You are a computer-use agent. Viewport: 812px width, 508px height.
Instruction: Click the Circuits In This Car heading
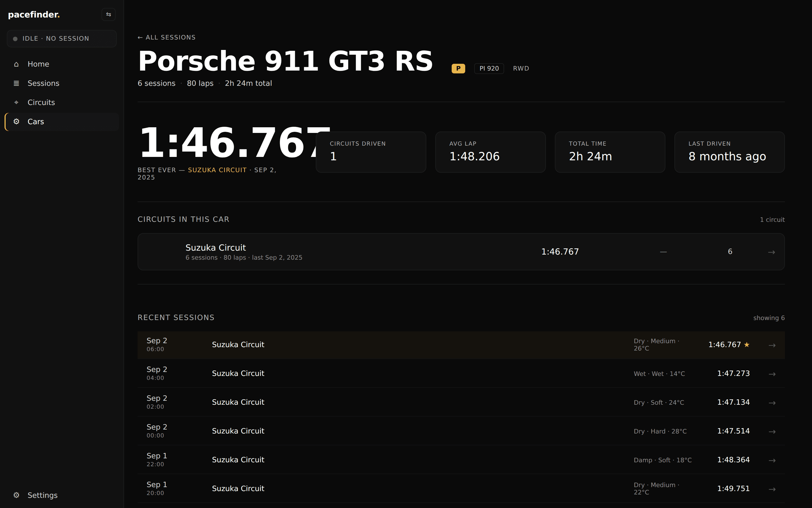click(183, 219)
